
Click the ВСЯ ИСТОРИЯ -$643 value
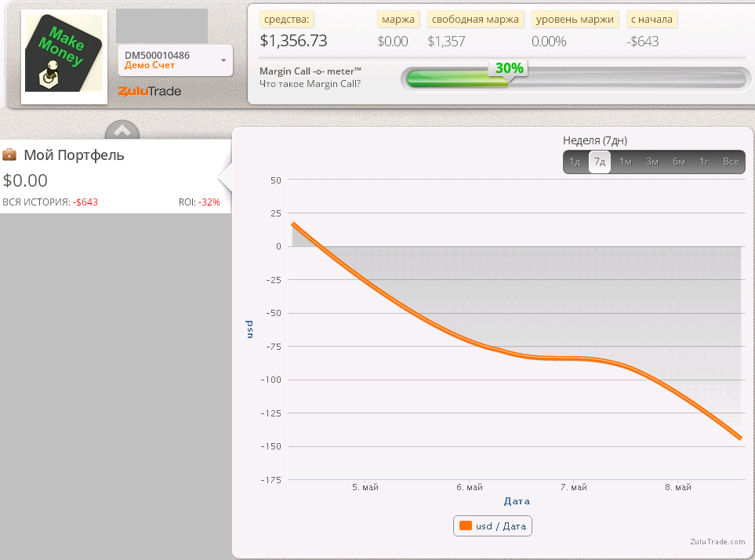[x=85, y=202]
